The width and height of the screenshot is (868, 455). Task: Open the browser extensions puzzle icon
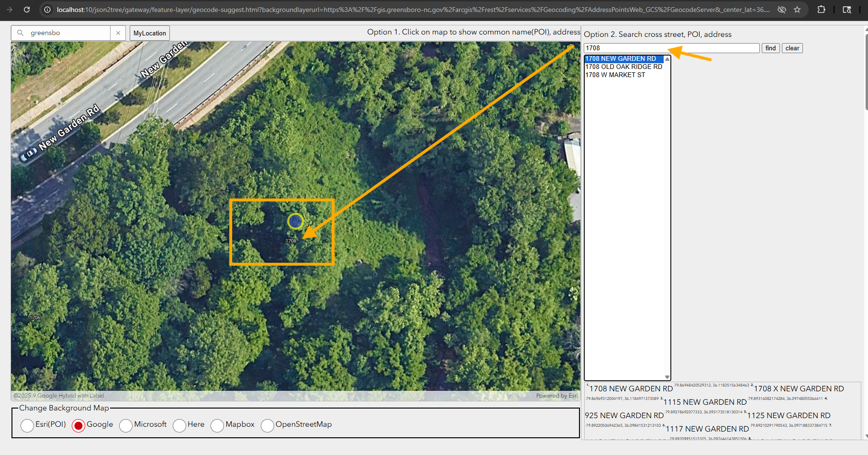(x=821, y=10)
